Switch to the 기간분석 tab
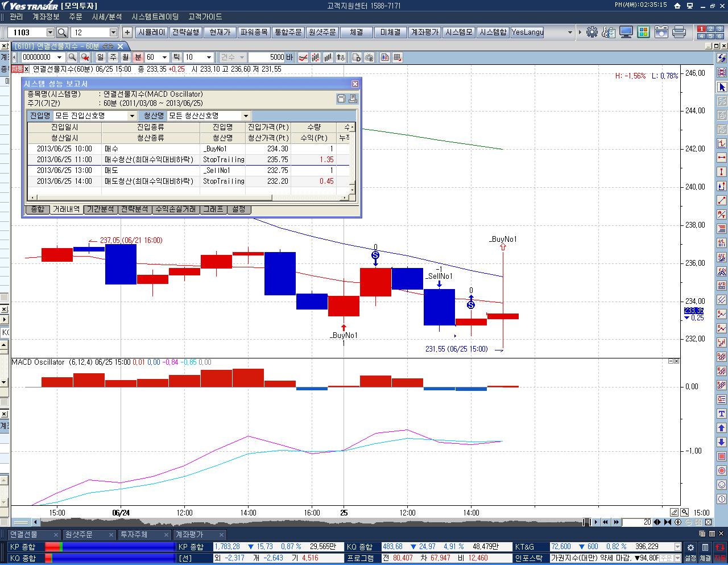Viewport: 728px width, 565px height. (x=101, y=209)
